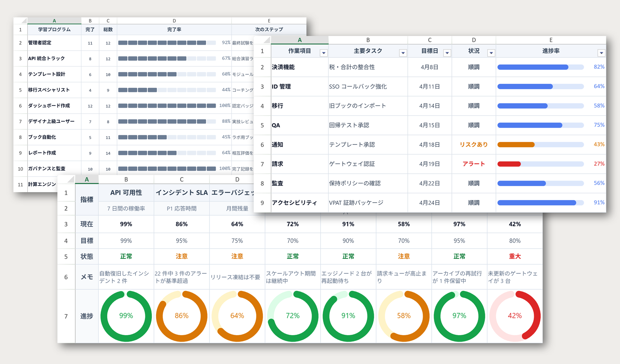Click the API 可用性 header cell
Image resolution: width=620 pixels, height=364 pixels.
pyautogui.click(x=126, y=193)
